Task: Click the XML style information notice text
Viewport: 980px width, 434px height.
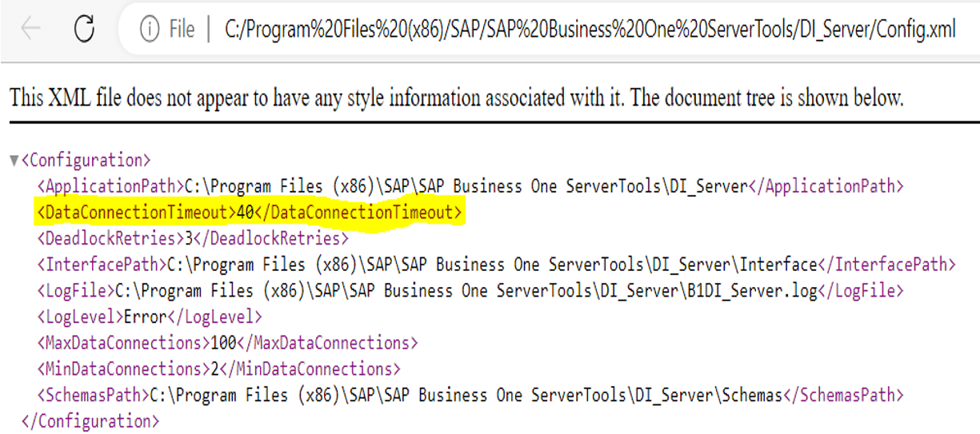Action: tap(456, 98)
